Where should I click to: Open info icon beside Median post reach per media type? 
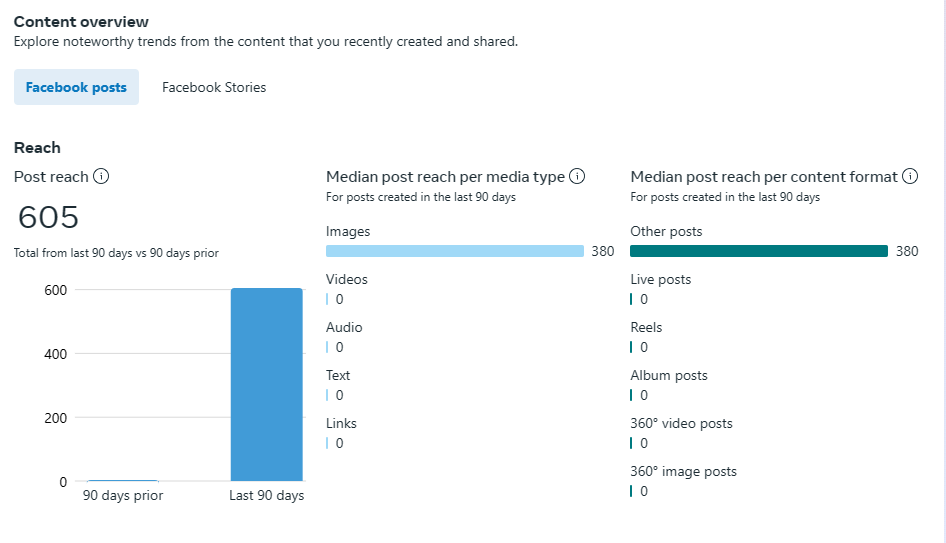577,177
